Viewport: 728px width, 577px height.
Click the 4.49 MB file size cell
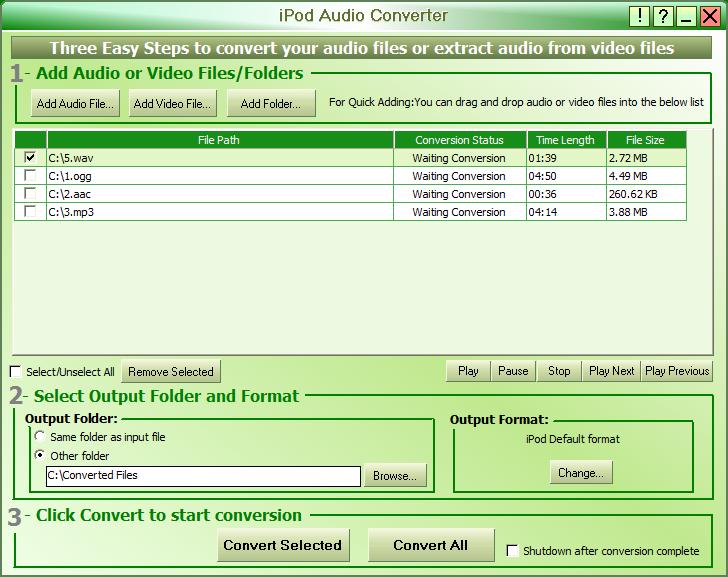pos(646,176)
